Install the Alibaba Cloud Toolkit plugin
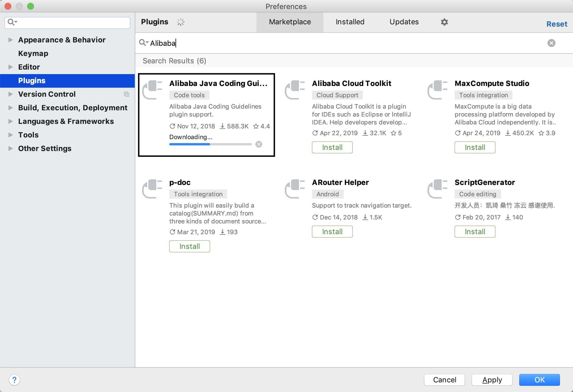The image size is (573, 392). point(332,147)
